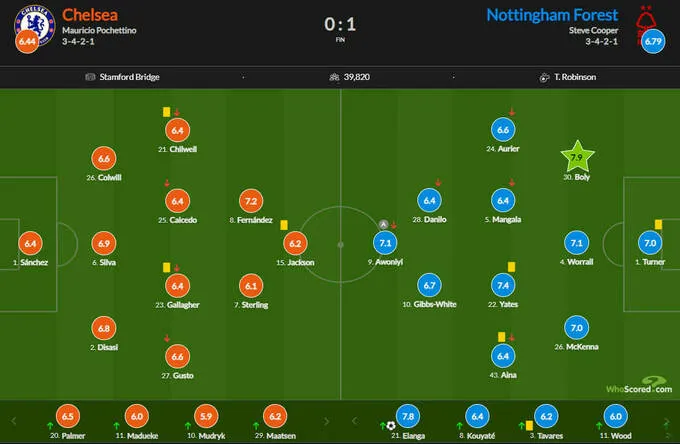Select goalkeeper Turner's rating circle
680x444 pixels.
(x=649, y=243)
